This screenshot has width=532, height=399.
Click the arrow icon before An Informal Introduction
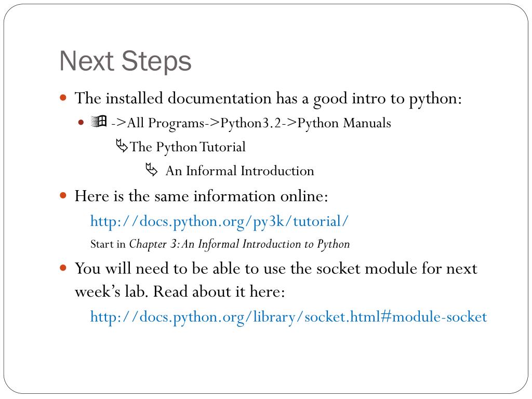click(x=152, y=169)
